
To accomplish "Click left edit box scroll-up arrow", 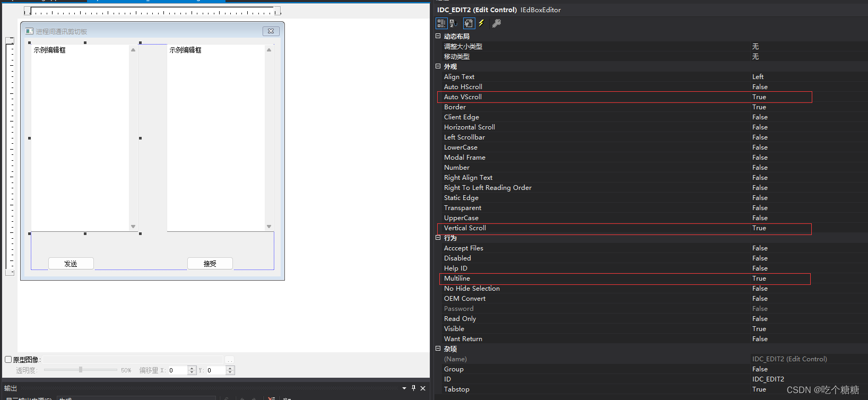I will click(x=133, y=50).
